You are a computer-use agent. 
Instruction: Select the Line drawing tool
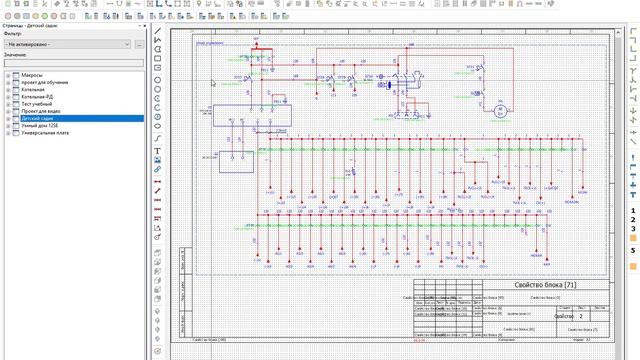(x=158, y=31)
